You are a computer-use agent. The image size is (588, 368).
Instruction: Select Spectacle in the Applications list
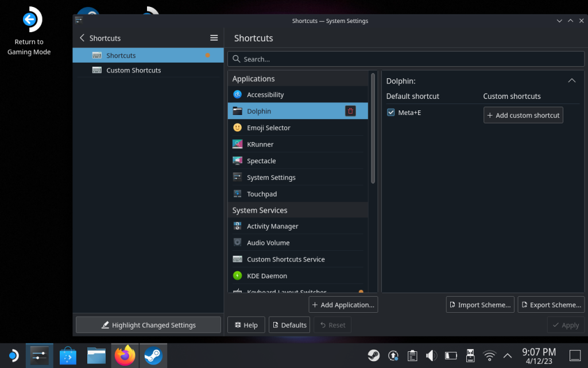click(x=261, y=161)
